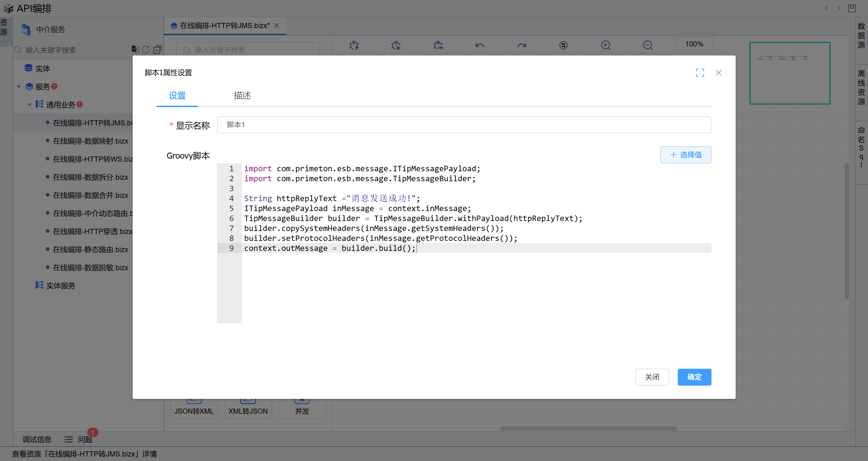Click the zoom in magnifier icon
The image size is (868, 461).
point(605,45)
